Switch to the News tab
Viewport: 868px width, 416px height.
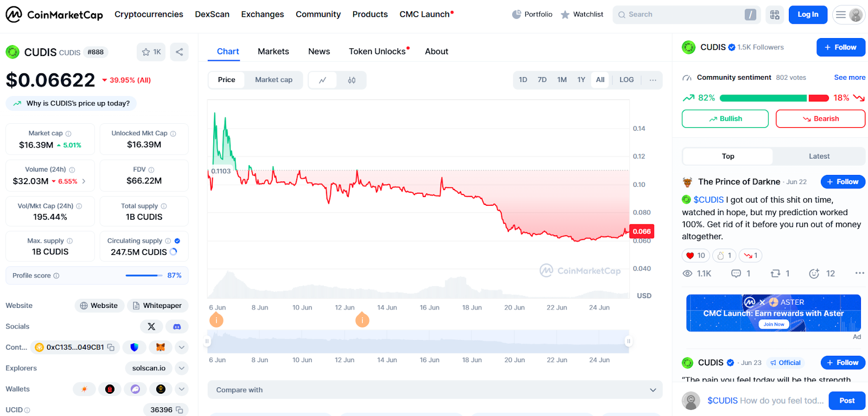(x=319, y=52)
